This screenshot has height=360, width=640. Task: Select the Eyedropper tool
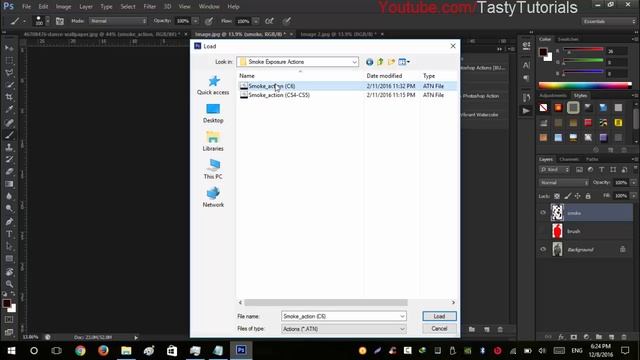(x=9, y=109)
